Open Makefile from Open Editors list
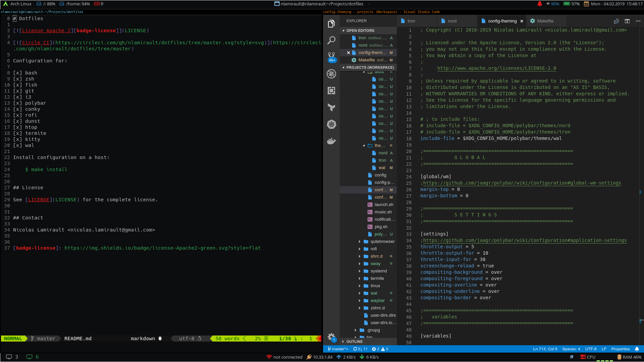The width and height of the screenshot is (644, 362). click(368, 60)
